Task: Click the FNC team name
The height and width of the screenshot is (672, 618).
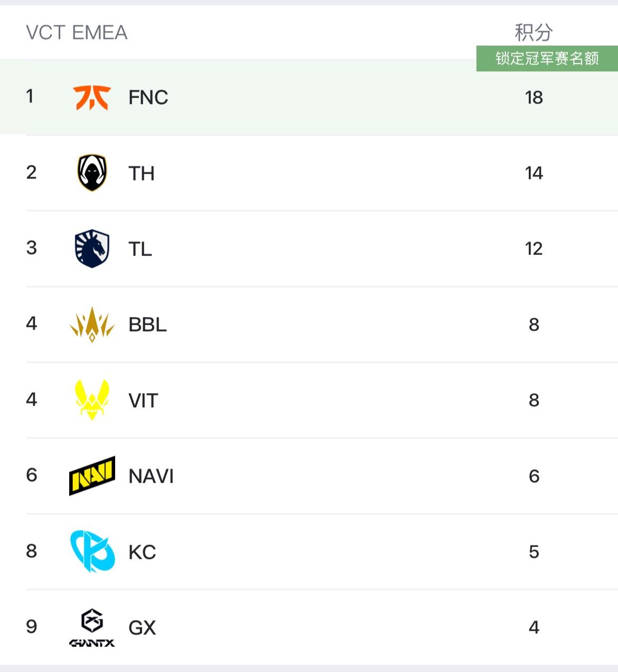Action: coord(148,98)
